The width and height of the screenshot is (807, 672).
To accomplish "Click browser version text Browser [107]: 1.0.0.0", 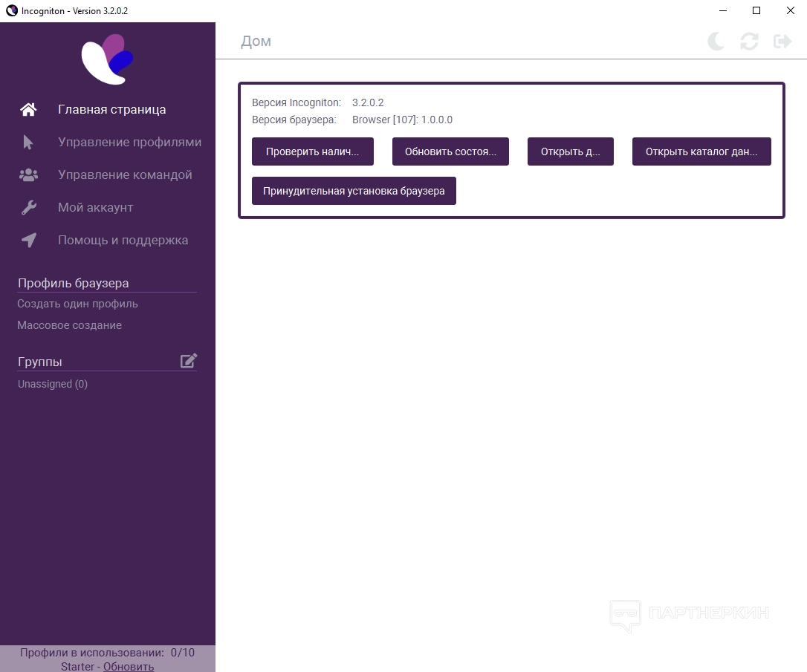I will point(403,120).
